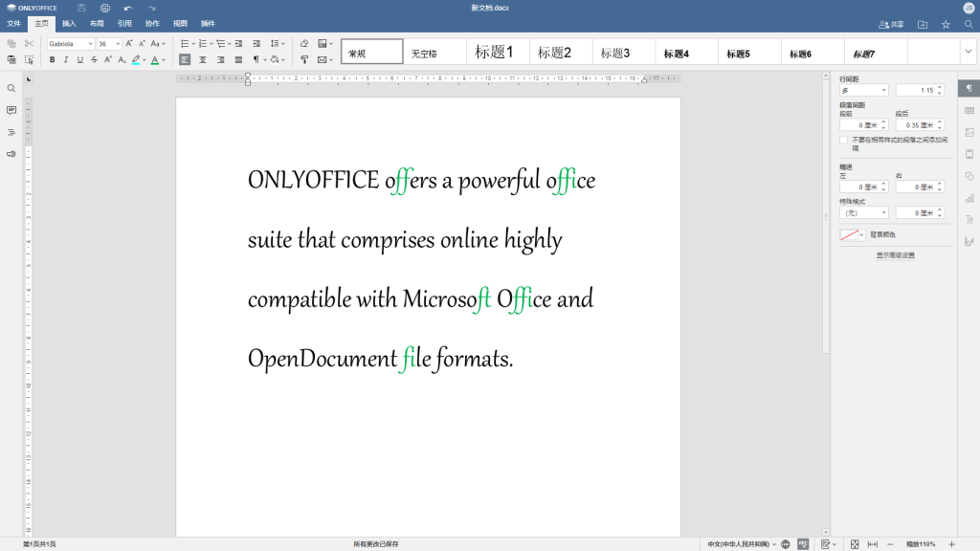Tick the checkbox 不要在相同样式的段落之间添加间隔
Image resolution: width=980 pixels, height=551 pixels.
(x=844, y=140)
